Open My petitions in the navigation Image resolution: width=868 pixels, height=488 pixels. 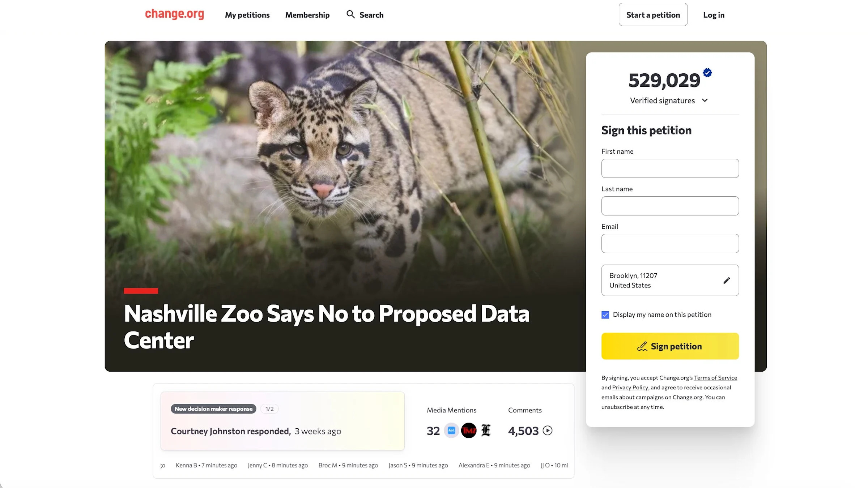click(x=247, y=15)
